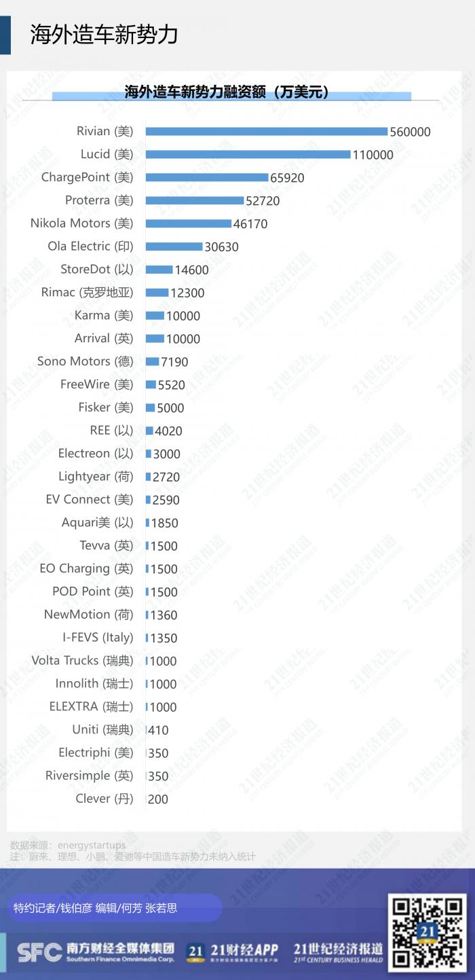
Task: Click the StoreDot 14600 value
Action: tap(191, 270)
